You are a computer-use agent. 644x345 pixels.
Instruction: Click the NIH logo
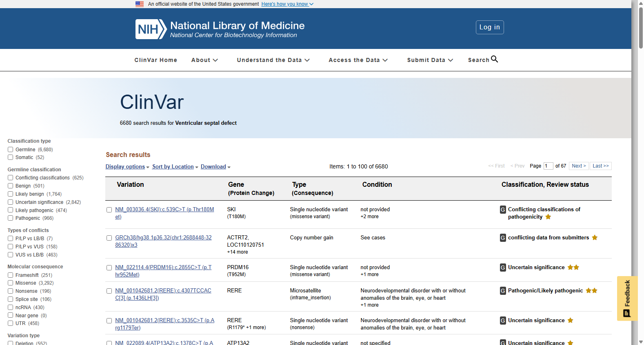pos(151,29)
